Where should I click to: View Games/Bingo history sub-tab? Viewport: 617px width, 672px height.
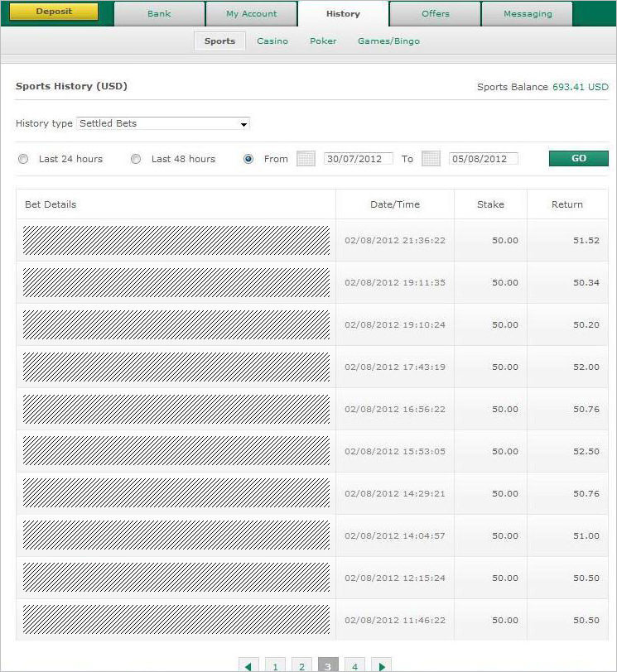click(x=388, y=41)
